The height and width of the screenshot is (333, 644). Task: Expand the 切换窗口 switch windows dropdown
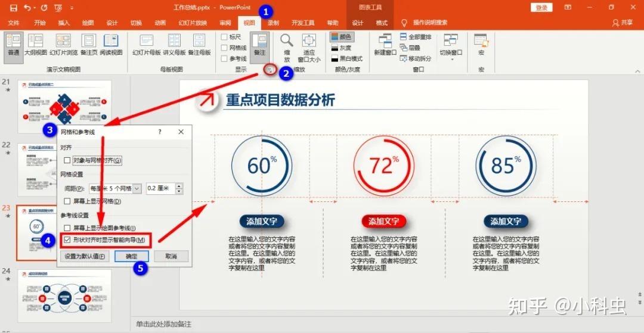(451, 48)
